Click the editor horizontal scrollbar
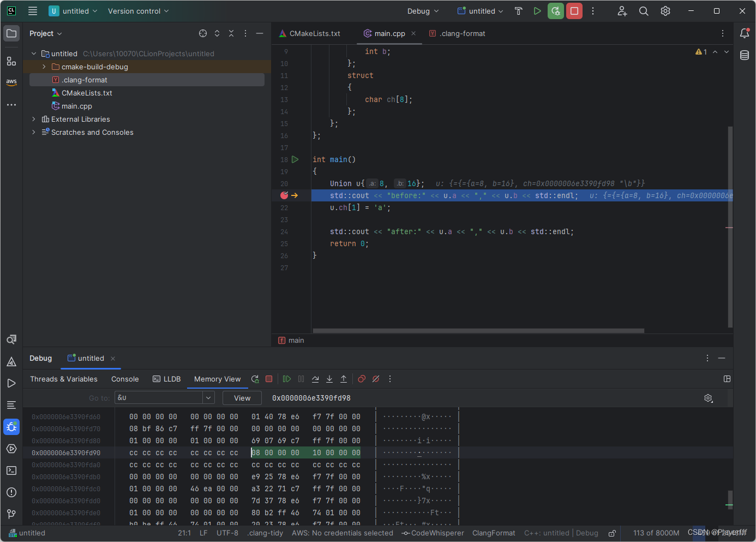Image resolution: width=756 pixels, height=542 pixels. point(478,330)
